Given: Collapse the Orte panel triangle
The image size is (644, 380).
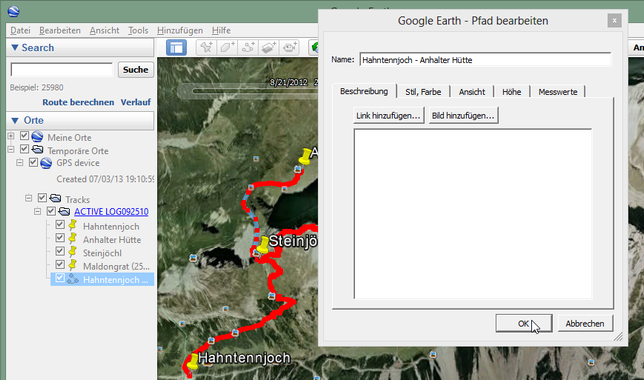Looking at the screenshot, I should pyautogui.click(x=15, y=120).
